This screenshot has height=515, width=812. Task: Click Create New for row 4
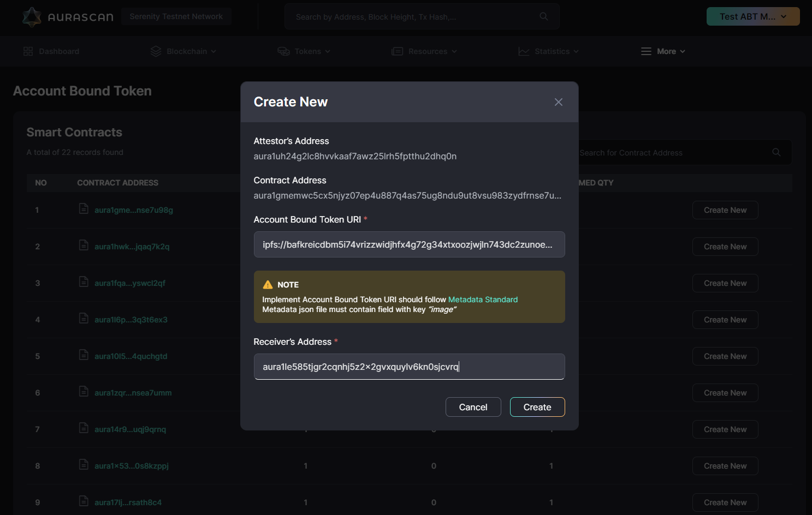pyautogui.click(x=725, y=320)
